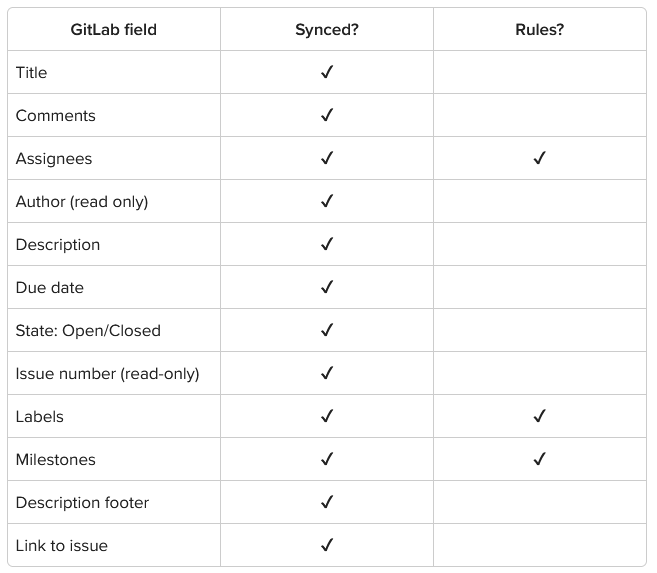This screenshot has width=657, height=573.
Task: Select the Description row label
Action: pos(58,245)
